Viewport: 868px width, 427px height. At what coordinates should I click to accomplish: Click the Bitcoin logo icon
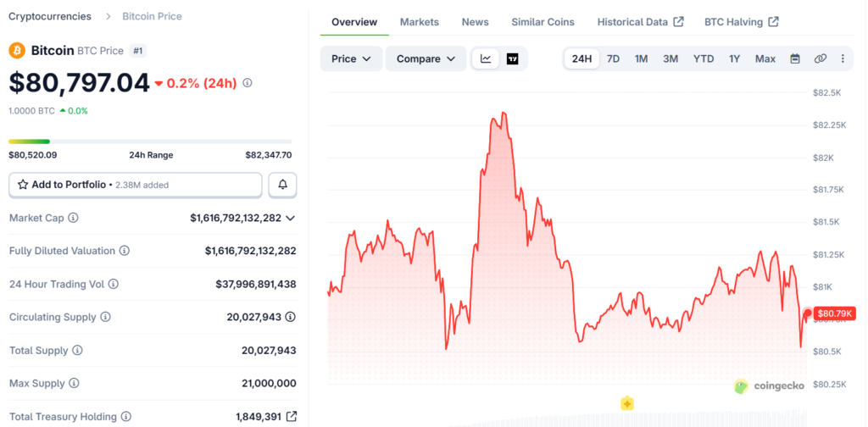[17, 51]
